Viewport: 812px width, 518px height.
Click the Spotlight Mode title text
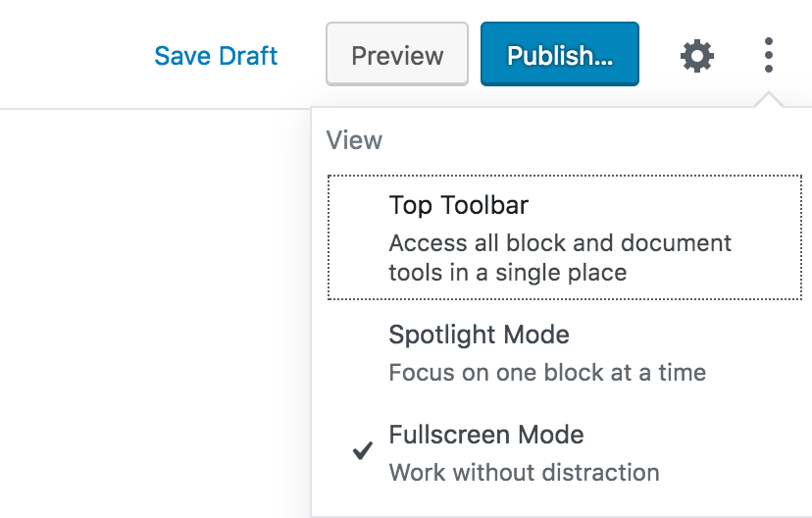[479, 335]
